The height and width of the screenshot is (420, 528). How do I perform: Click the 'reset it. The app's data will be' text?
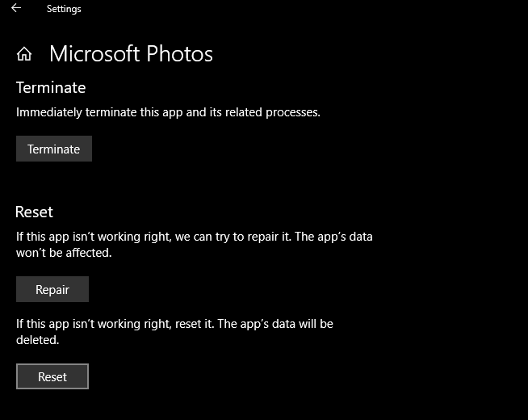click(254, 324)
